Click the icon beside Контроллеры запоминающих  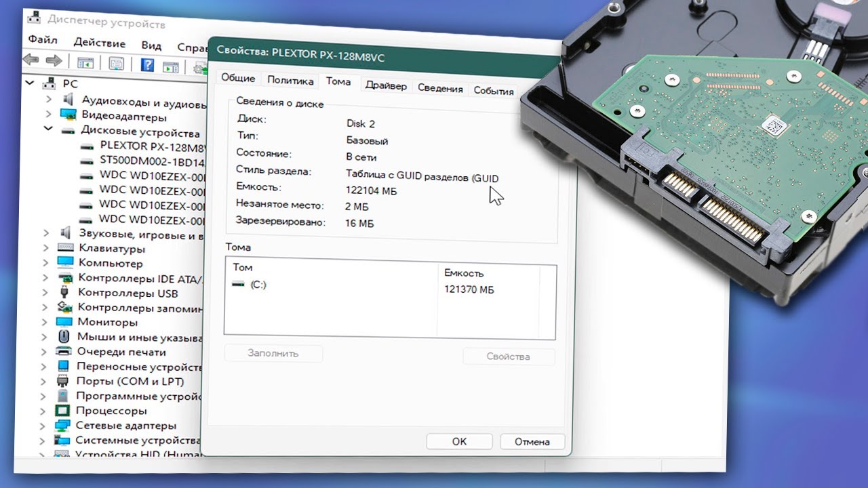pyautogui.click(x=64, y=308)
